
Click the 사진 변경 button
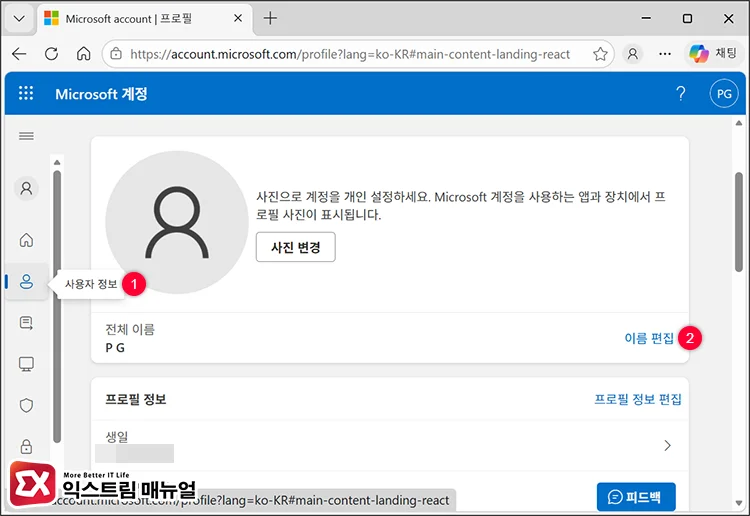(x=296, y=247)
